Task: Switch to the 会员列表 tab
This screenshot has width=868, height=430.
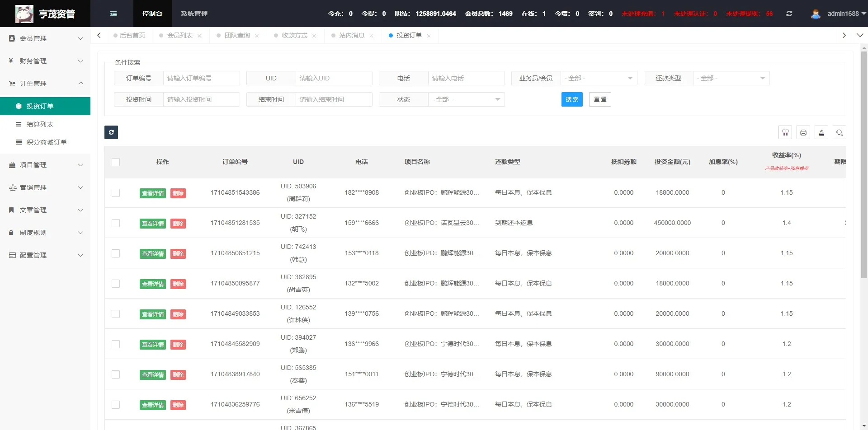Action: tap(179, 35)
